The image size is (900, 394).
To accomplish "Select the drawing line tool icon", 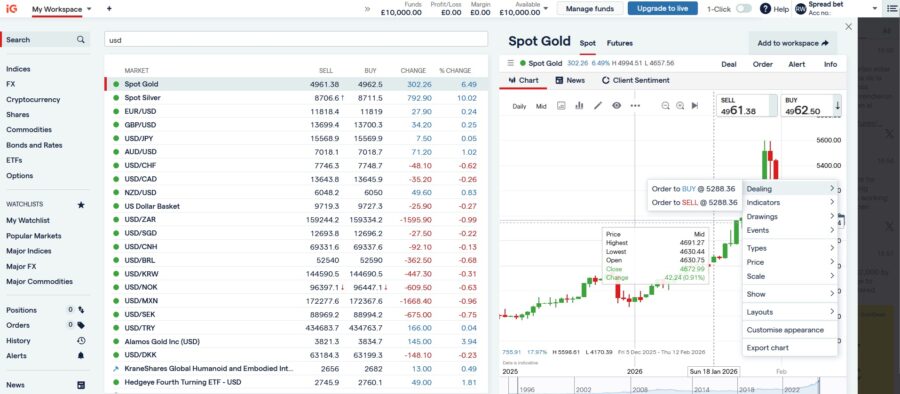I will pos(598,106).
